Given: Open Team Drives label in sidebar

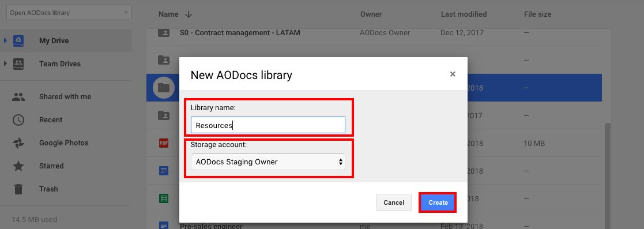Looking at the screenshot, I should coord(60,63).
